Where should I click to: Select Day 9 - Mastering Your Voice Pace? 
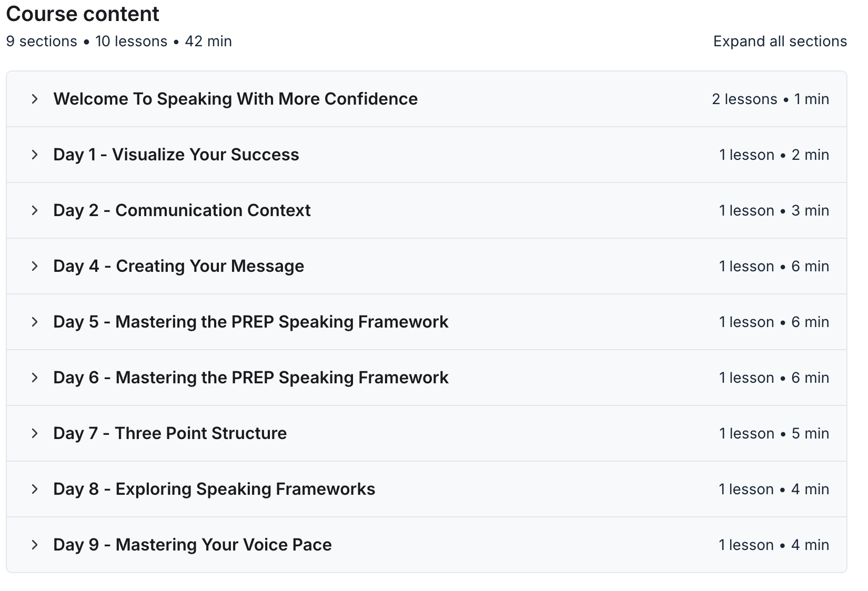pyautogui.click(x=193, y=545)
